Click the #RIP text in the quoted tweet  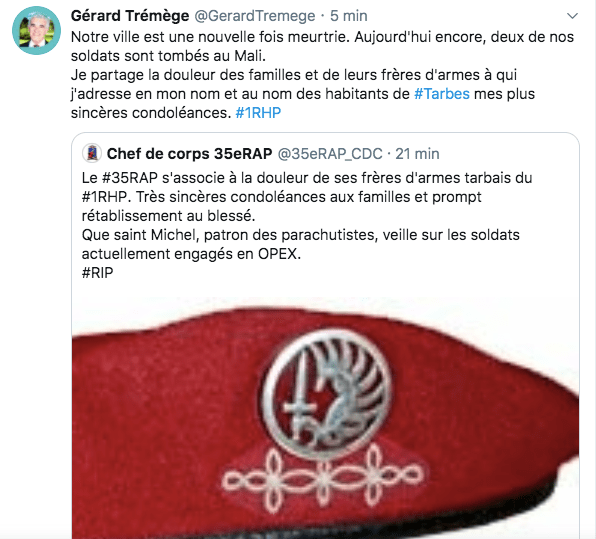coord(97,273)
